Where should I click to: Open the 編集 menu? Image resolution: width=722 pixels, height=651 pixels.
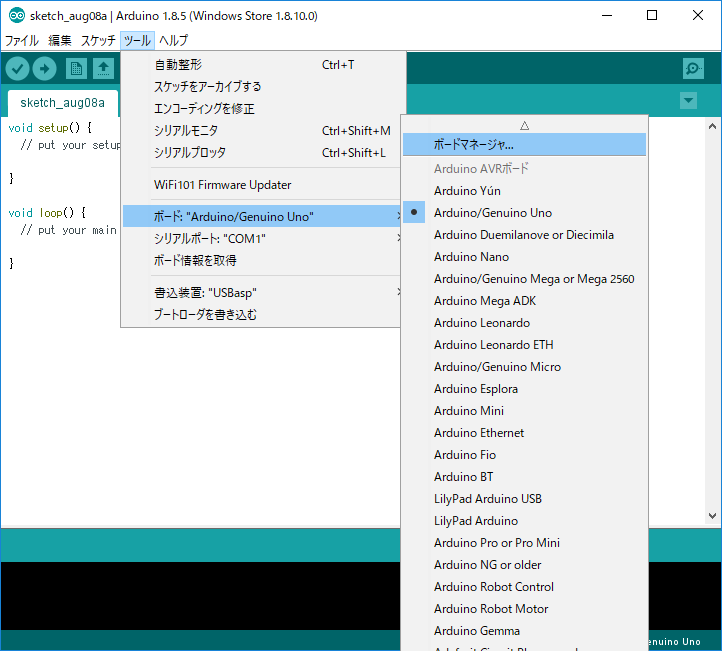pyautogui.click(x=60, y=41)
